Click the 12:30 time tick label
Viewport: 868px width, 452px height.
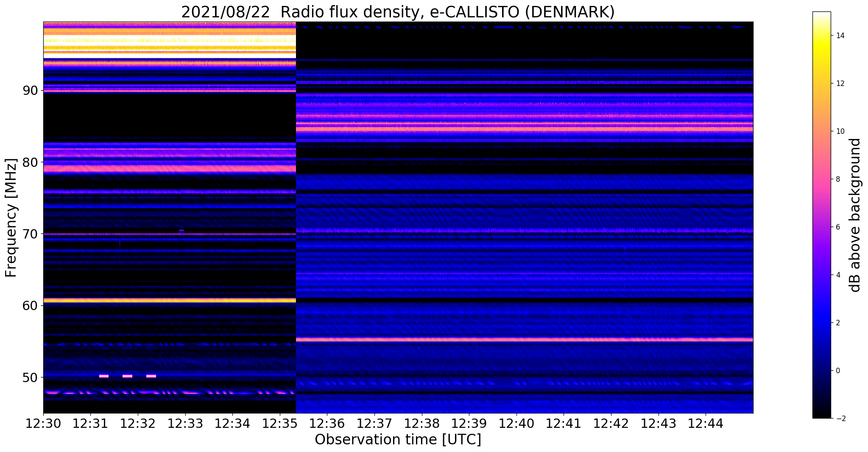(43, 423)
